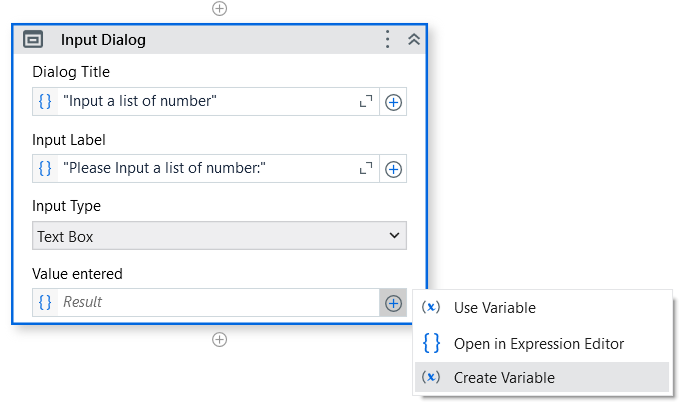Image resolution: width=680 pixels, height=408 pixels.
Task: Collapse the Input Dialog activity
Action: click(414, 39)
